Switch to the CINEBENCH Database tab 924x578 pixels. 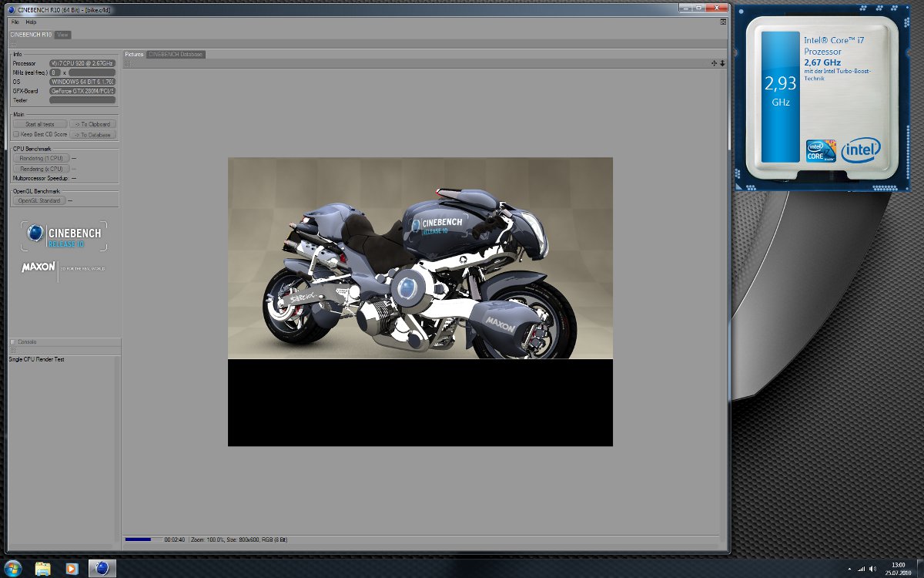(176, 54)
